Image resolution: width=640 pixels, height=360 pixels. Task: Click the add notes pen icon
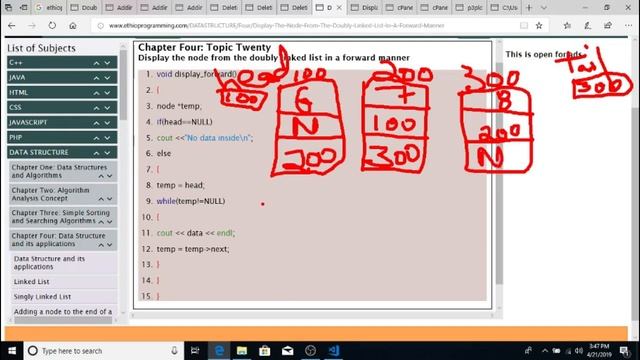[x=587, y=25]
